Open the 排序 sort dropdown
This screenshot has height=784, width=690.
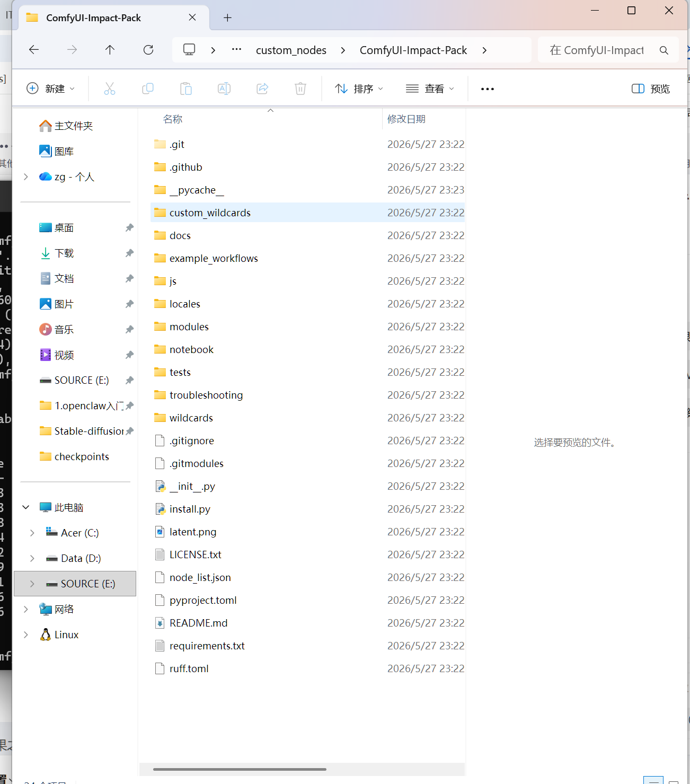point(359,89)
